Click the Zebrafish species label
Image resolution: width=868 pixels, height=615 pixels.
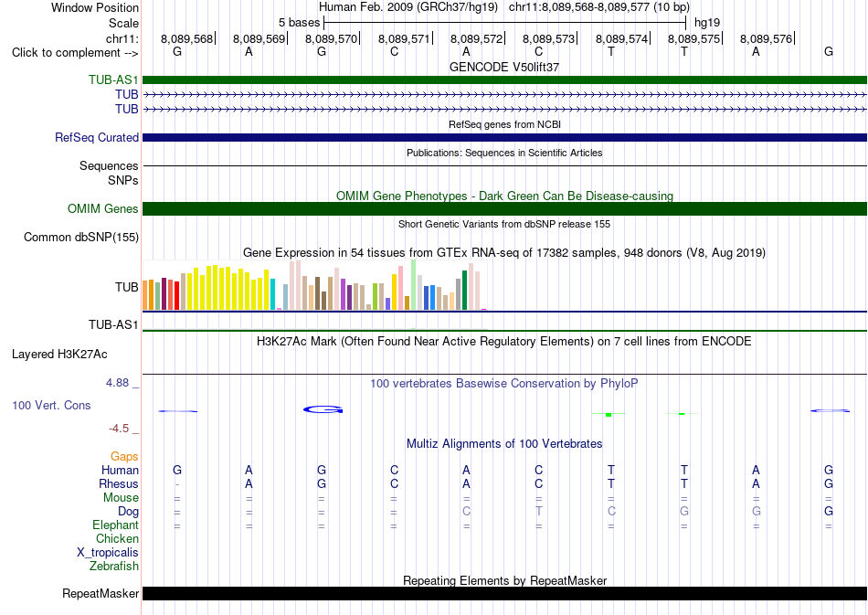(x=114, y=566)
